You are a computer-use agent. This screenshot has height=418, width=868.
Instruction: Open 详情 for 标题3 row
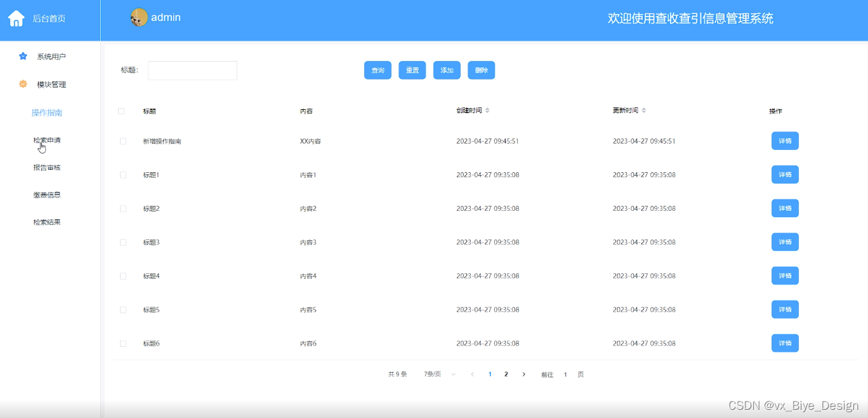785,242
